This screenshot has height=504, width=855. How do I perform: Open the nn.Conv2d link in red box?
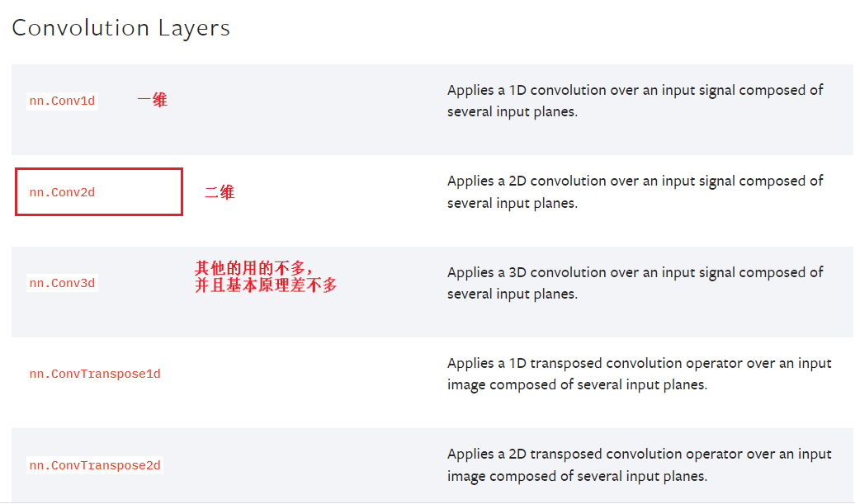pyautogui.click(x=62, y=192)
